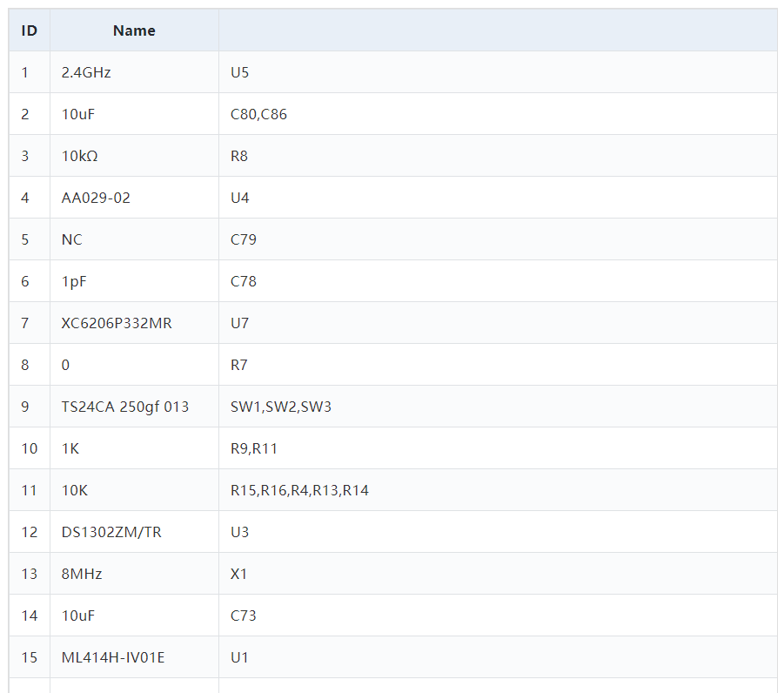This screenshot has width=784, height=693.
Task: Click the U3 designator cell
Action: pyautogui.click(x=498, y=532)
